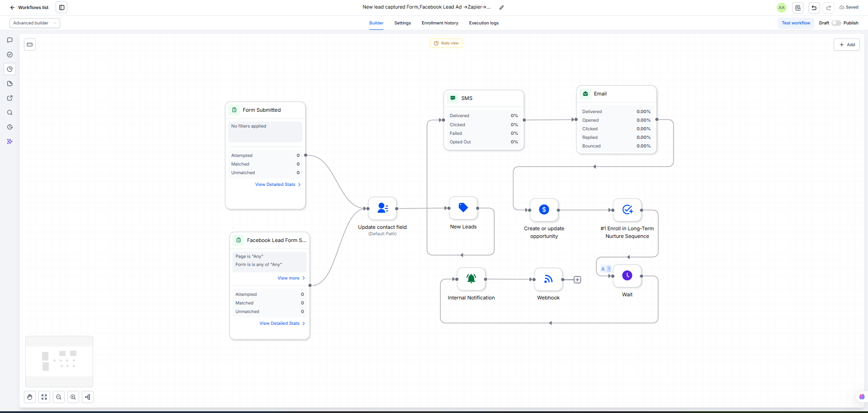868x413 pixels.
Task: Edit workflow name with pencil icon
Action: click(501, 7)
